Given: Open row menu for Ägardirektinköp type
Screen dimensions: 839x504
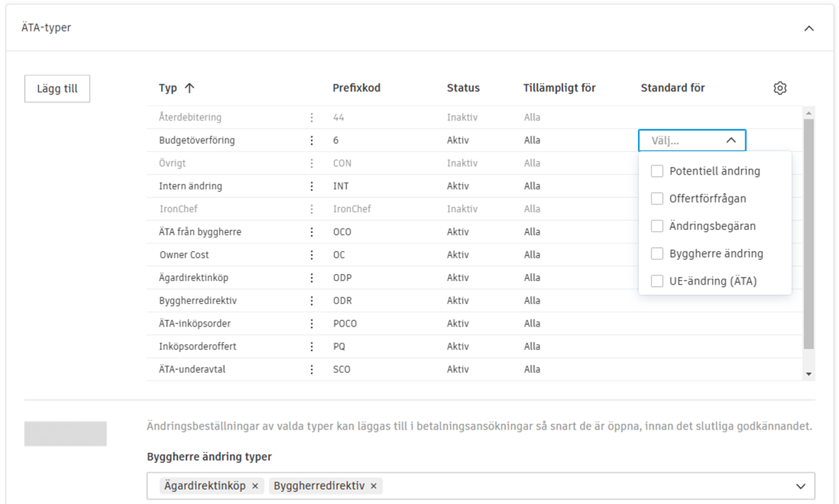Looking at the screenshot, I should [312, 278].
